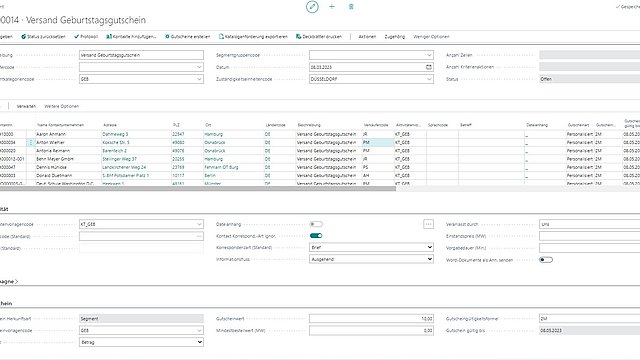The image size is (640, 360).
Task: Open the Protokoll action
Action: tap(86, 36)
